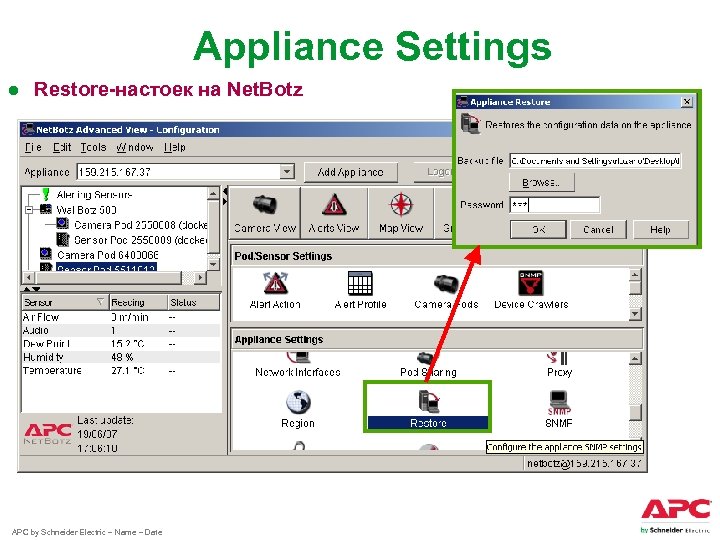Screen dimensions: 720x540
Task: Click tree horizontal scroll right arrow
Action: [200, 277]
